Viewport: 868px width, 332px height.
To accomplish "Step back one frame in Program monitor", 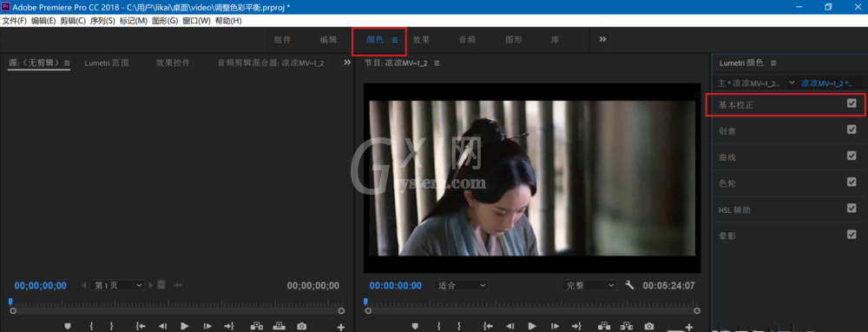I will coord(510,327).
